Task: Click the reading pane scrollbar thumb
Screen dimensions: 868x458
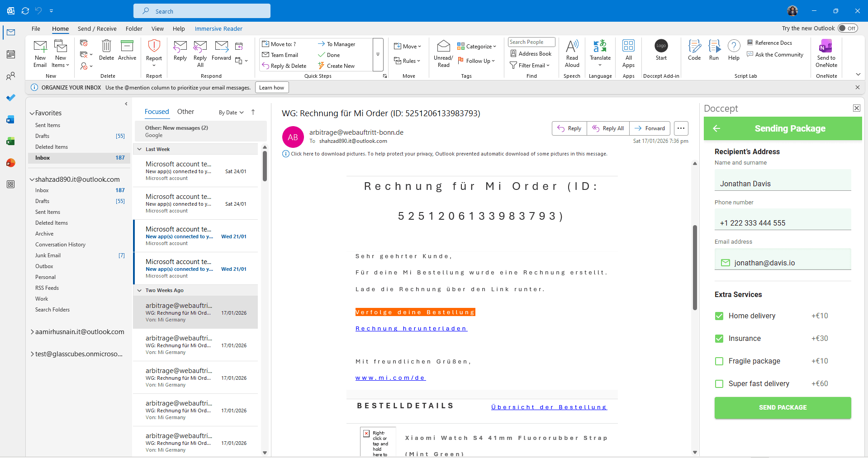Action: [x=695, y=268]
